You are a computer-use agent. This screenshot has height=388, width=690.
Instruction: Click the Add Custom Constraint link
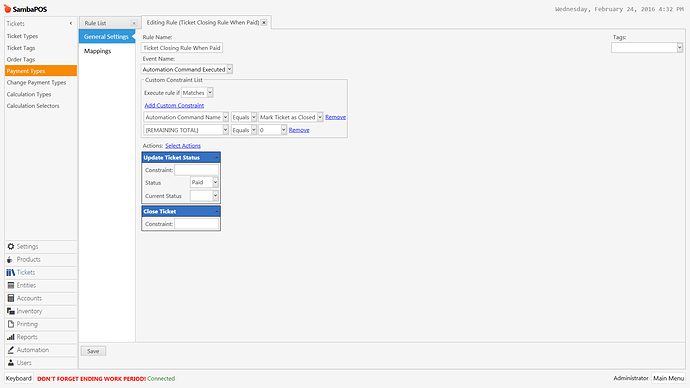[x=174, y=106]
